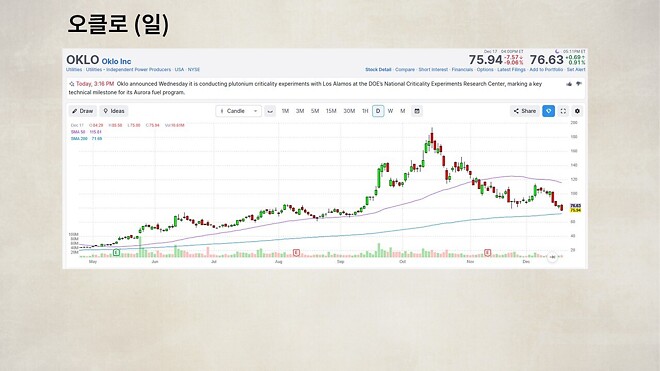660x371 pixels.
Task: Enter fullscreen chart mode
Action: (563, 111)
